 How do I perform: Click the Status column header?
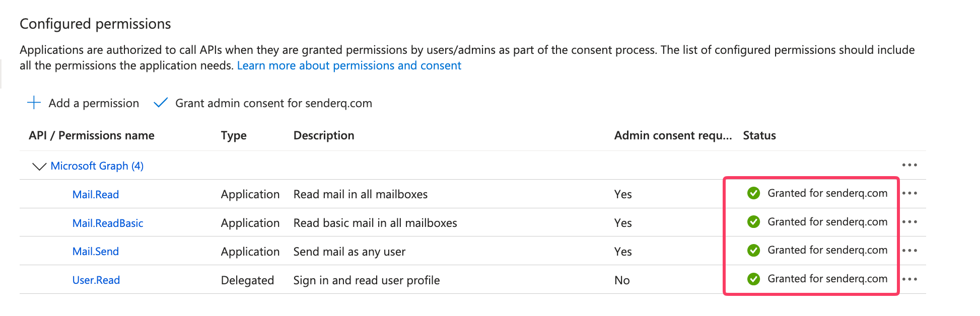pos(759,135)
